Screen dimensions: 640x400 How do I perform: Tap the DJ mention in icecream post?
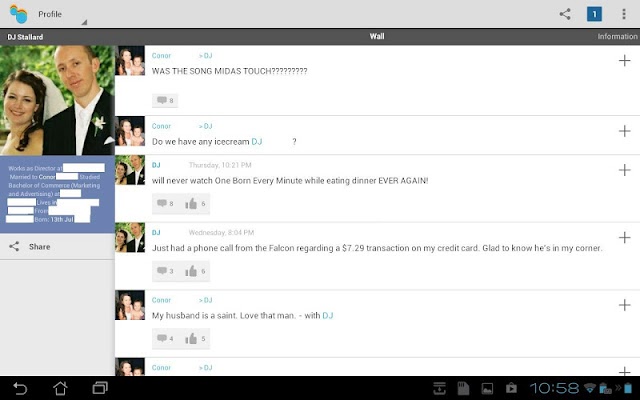257,142
